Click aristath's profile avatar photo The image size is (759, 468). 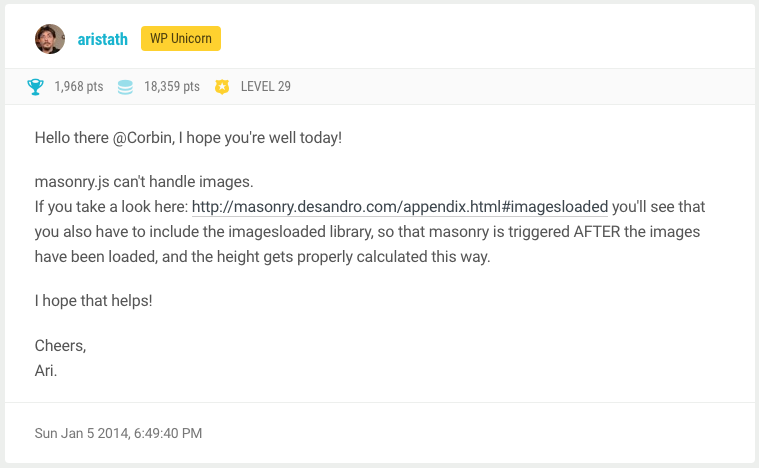(50, 39)
